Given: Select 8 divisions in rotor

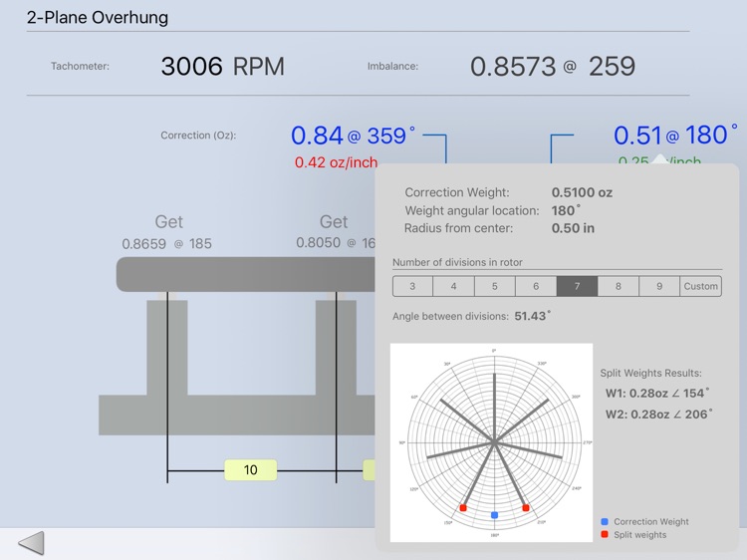Looking at the screenshot, I should click(618, 286).
